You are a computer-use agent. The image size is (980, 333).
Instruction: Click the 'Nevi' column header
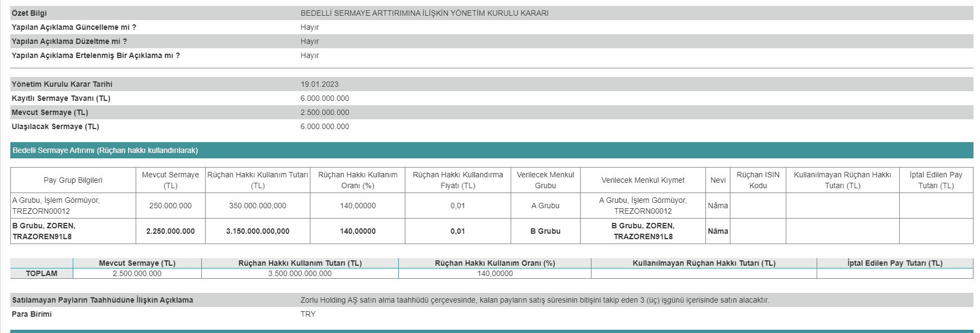pyautogui.click(x=717, y=180)
